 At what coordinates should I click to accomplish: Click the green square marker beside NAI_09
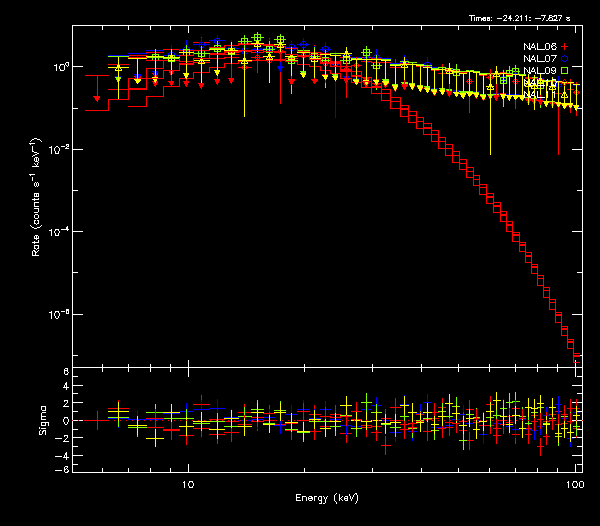coord(564,71)
